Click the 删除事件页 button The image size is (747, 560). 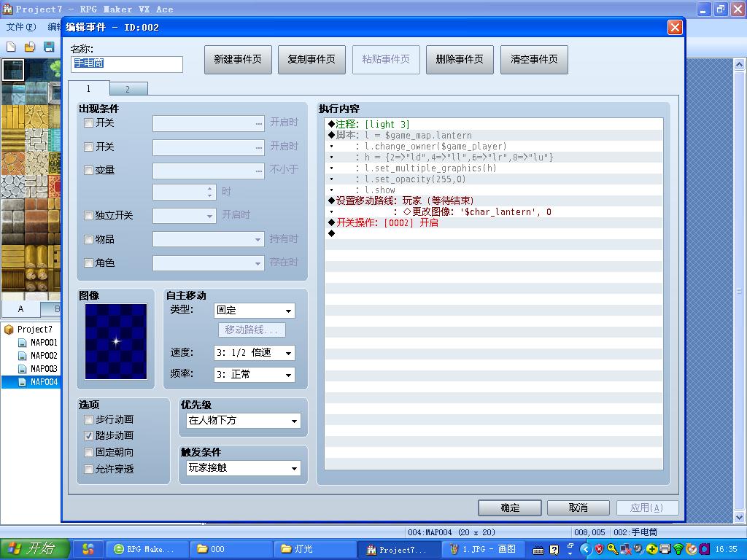(460, 60)
